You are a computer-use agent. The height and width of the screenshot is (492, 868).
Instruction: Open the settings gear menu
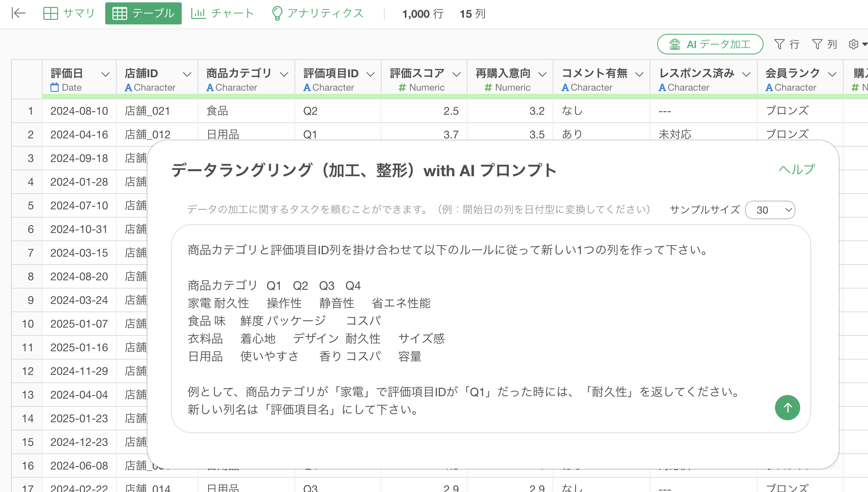[x=854, y=44]
